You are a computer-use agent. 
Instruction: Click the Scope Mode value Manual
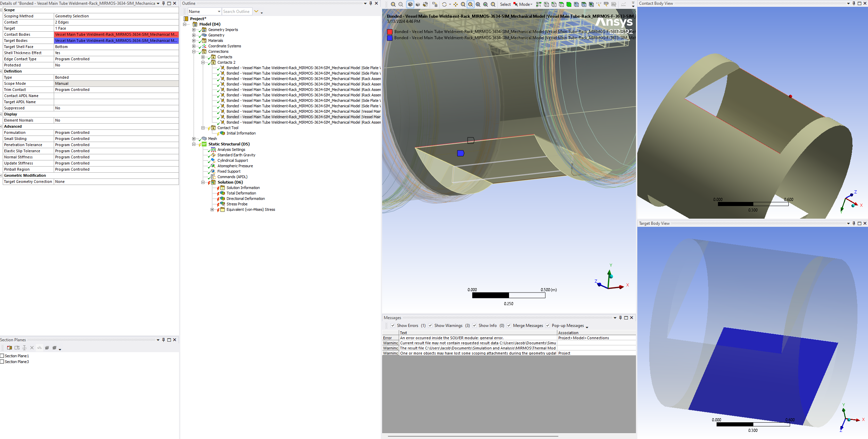[x=116, y=84]
